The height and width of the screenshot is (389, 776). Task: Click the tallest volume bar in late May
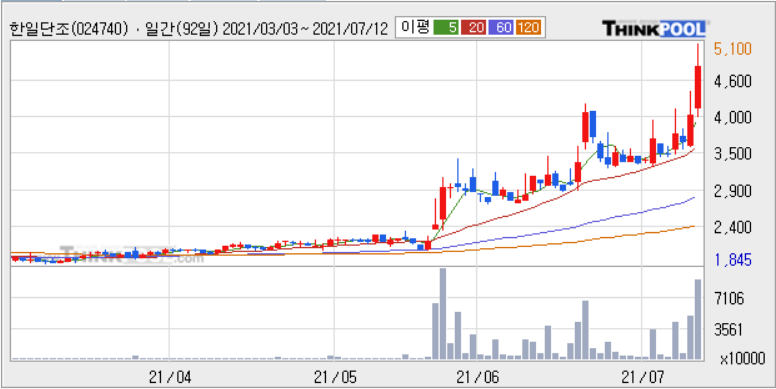tap(443, 314)
